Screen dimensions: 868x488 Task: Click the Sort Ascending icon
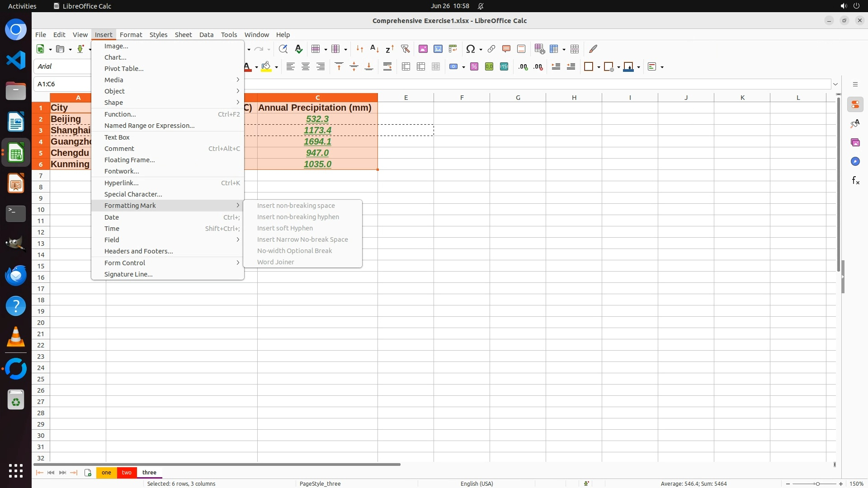click(x=374, y=49)
